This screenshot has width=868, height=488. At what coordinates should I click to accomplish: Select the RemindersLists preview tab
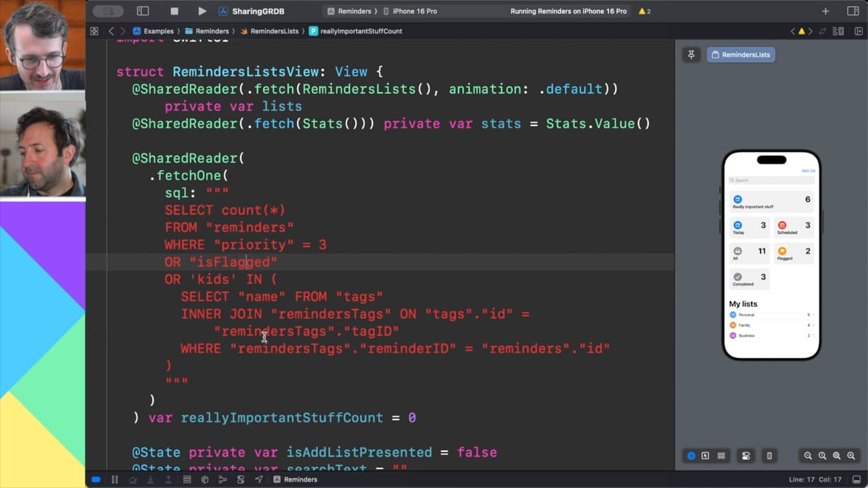740,55
